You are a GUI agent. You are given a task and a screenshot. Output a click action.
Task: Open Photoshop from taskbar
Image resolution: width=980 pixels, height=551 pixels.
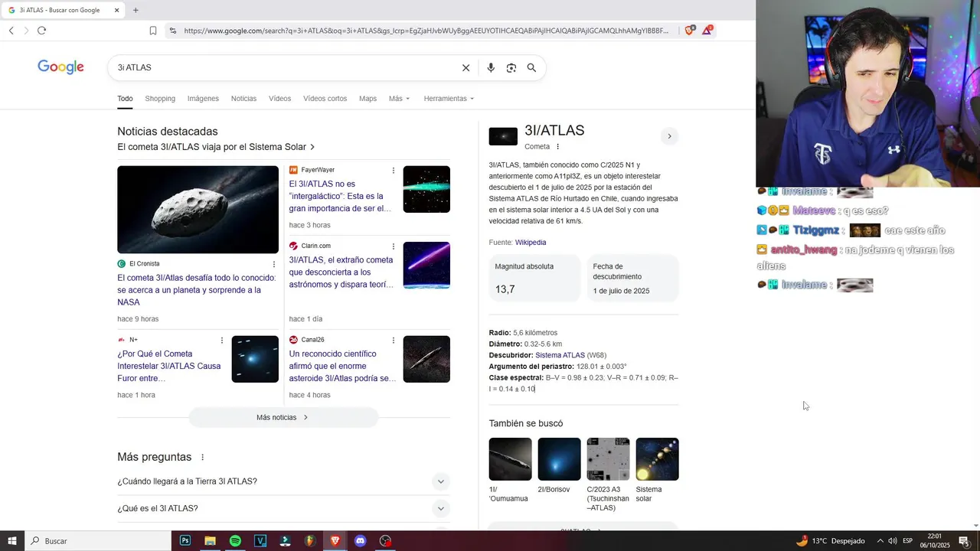tap(185, 541)
